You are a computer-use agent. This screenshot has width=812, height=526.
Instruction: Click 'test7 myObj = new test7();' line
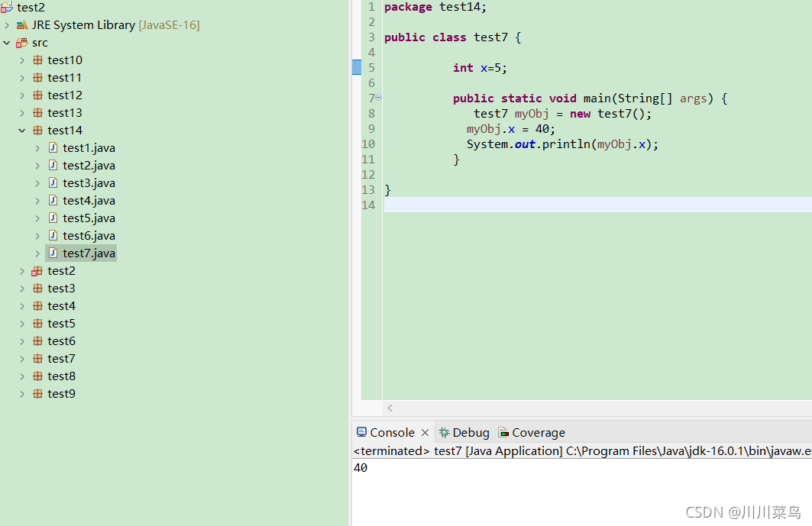[x=563, y=114]
